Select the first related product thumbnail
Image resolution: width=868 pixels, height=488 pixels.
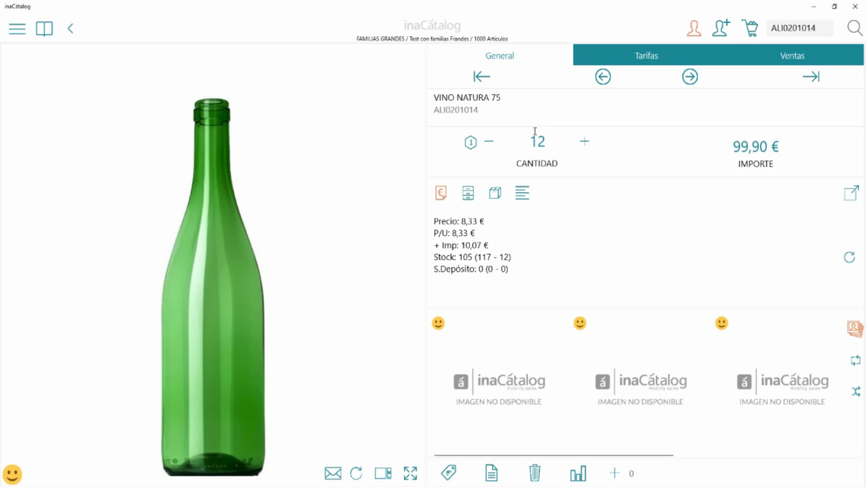coord(499,386)
